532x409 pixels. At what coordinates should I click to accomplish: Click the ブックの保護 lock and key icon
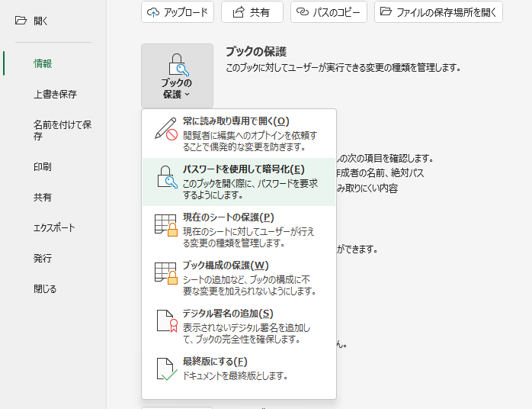pos(178,65)
